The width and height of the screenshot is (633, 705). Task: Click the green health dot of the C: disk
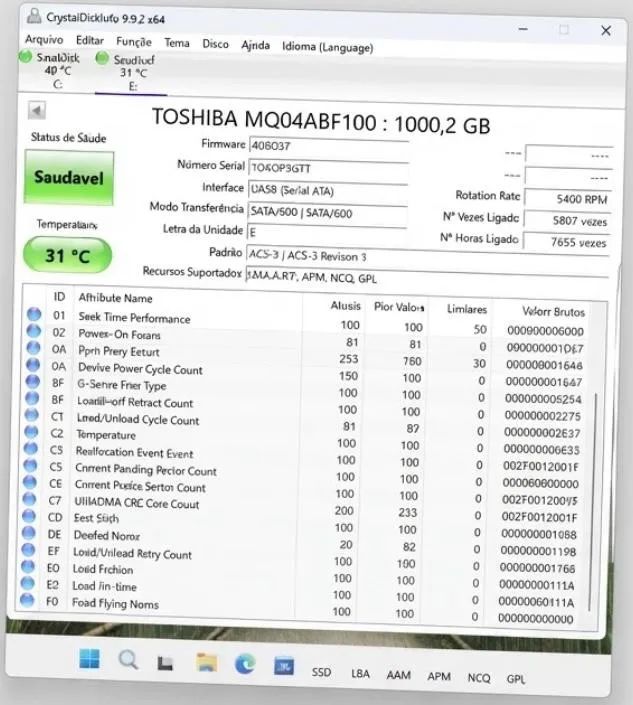(26, 57)
